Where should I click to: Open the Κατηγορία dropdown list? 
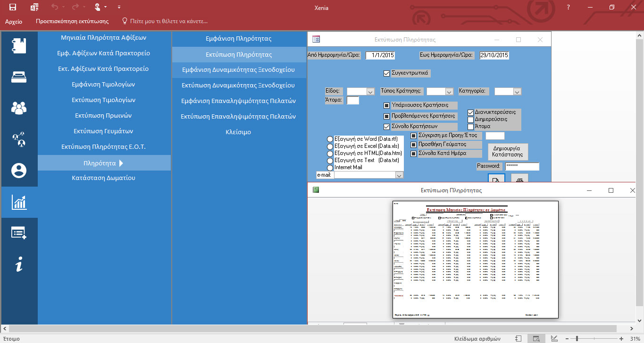point(517,92)
